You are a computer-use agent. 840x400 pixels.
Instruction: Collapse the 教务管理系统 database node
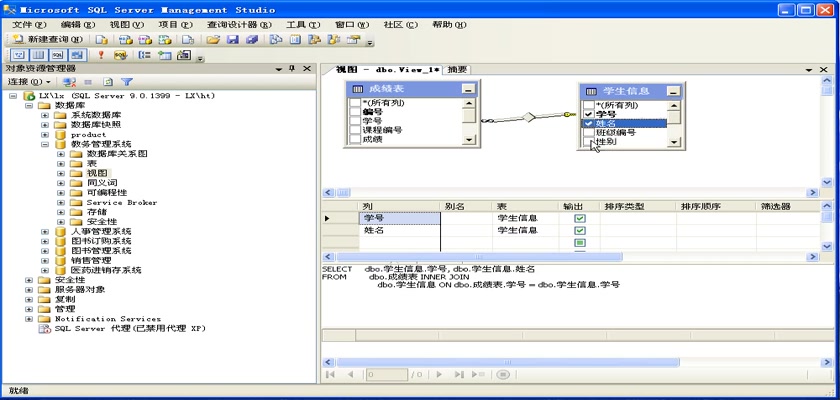pyautogui.click(x=45, y=144)
